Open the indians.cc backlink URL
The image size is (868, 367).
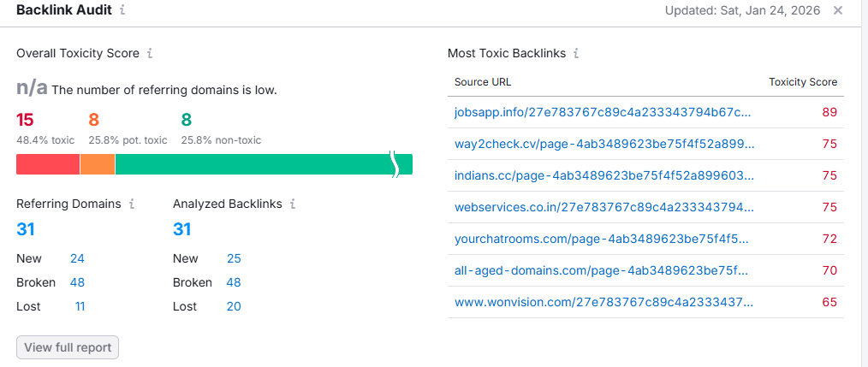pyautogui.click(x=604, y=175)
